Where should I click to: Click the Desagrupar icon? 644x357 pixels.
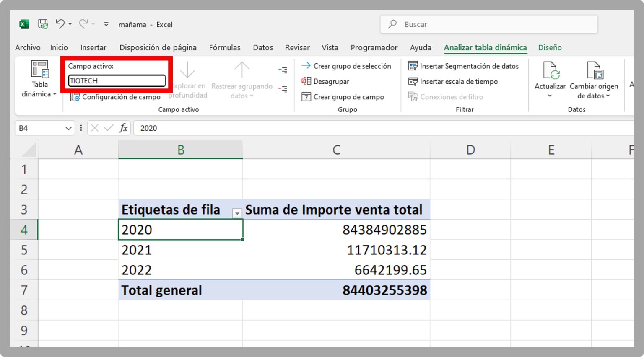pyautogui.click(x=306, y=81)
